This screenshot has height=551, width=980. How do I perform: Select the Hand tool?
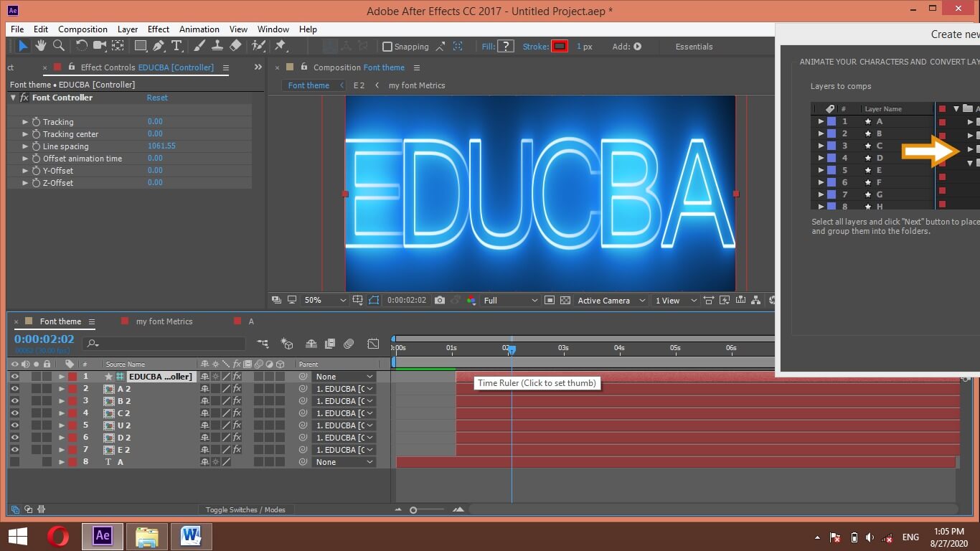click(42, 46)
